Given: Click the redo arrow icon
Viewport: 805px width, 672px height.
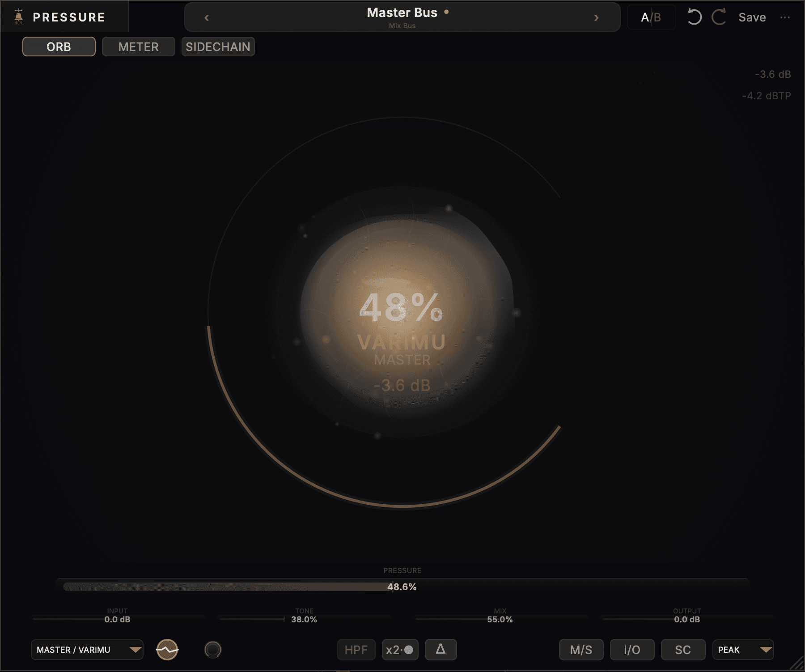Looking at the screenshot, I should 719,17.
